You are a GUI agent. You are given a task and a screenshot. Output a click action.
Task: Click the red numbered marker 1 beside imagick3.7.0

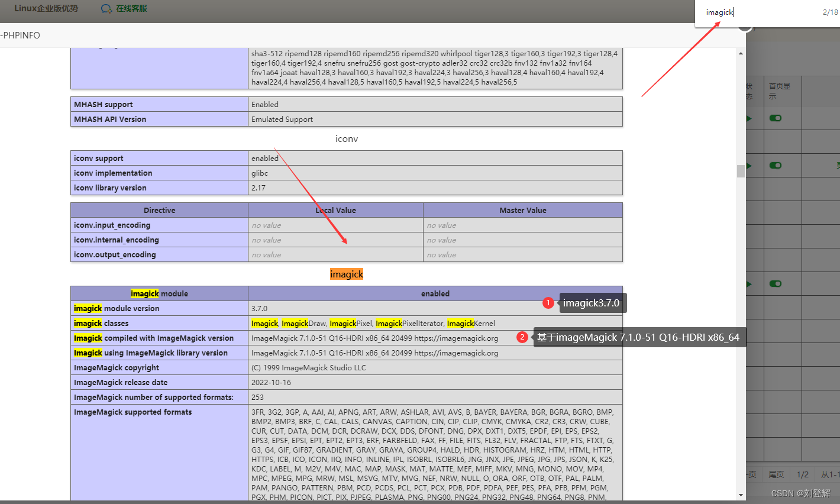(x=548, y=303)
